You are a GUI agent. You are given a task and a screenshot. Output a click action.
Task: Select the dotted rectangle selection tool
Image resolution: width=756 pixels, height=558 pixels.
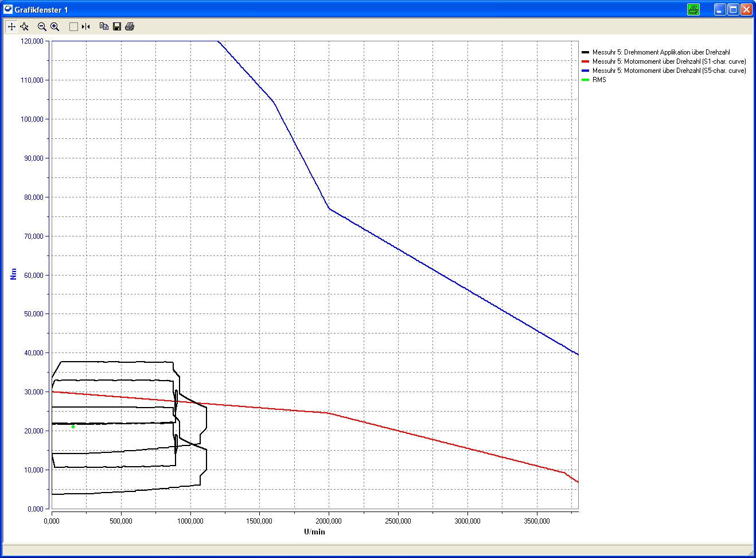73,26
